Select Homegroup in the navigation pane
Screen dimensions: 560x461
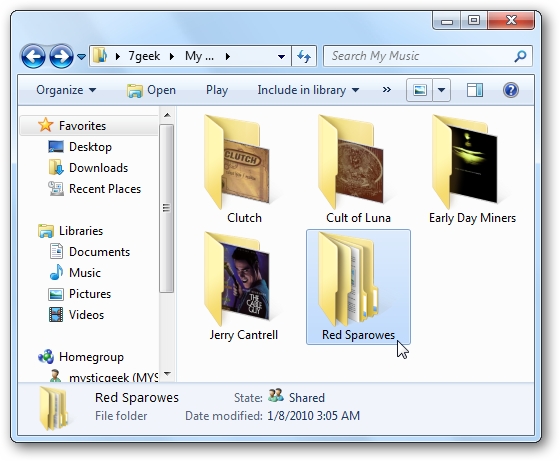[x=81, y=357]
